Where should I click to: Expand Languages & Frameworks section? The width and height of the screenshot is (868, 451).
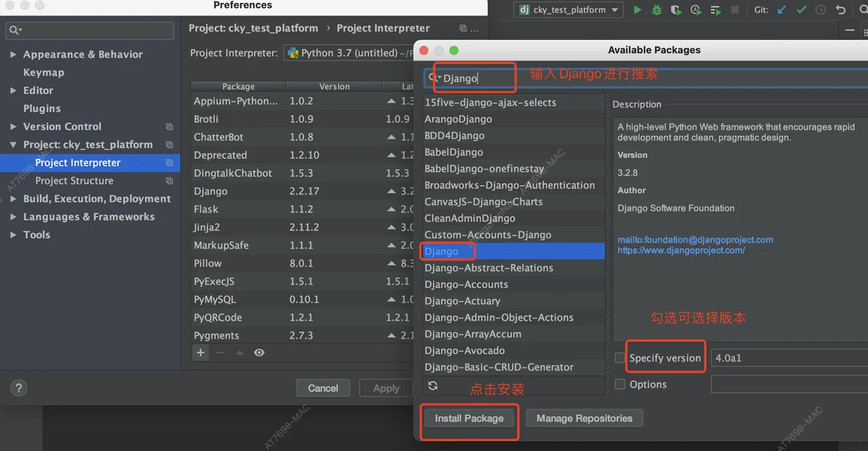tap(13, 217)
